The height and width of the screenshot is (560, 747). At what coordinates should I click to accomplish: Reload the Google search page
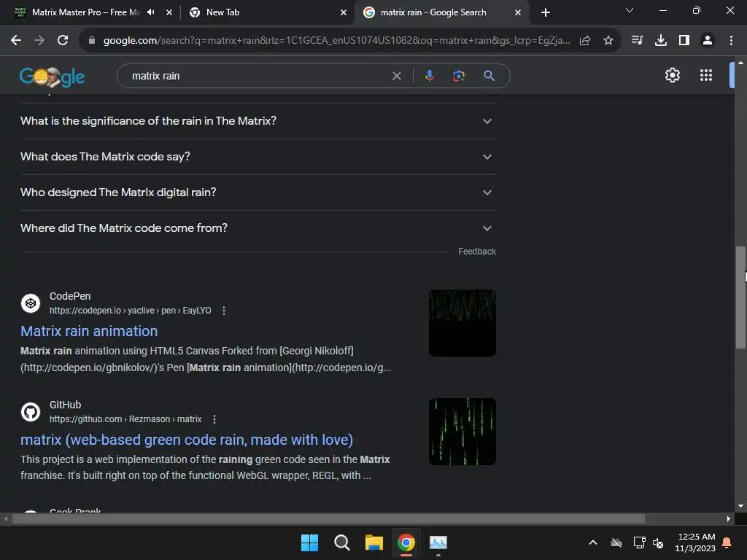(x=63, y=41)
